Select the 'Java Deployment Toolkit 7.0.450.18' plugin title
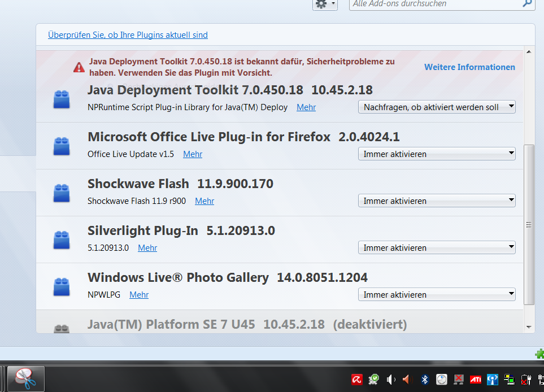 click(195, 90)
